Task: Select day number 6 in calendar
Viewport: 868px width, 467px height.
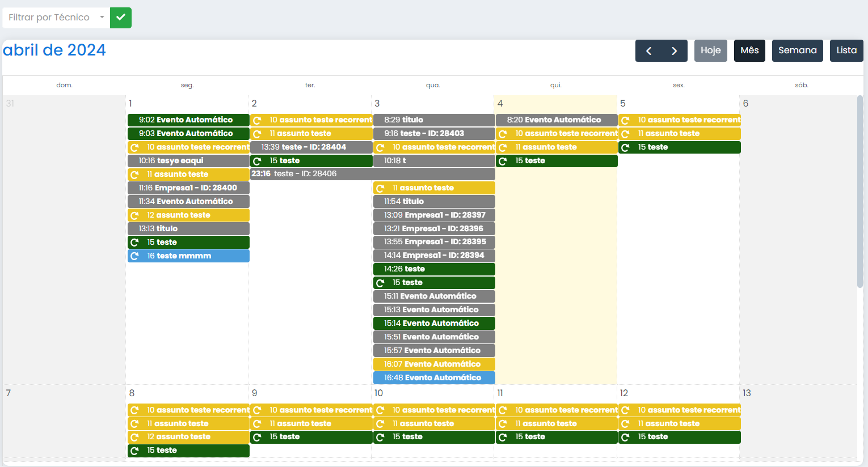Action: coord(745,103)
